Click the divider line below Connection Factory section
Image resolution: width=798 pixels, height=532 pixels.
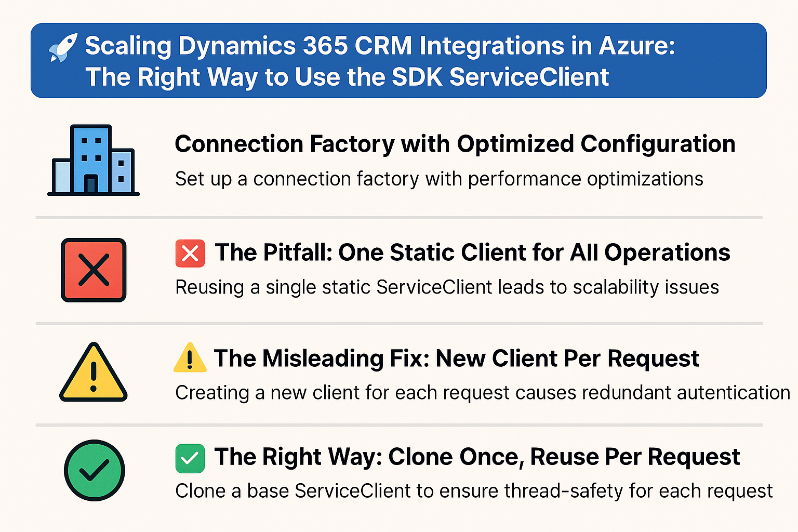tap(399, 218)
